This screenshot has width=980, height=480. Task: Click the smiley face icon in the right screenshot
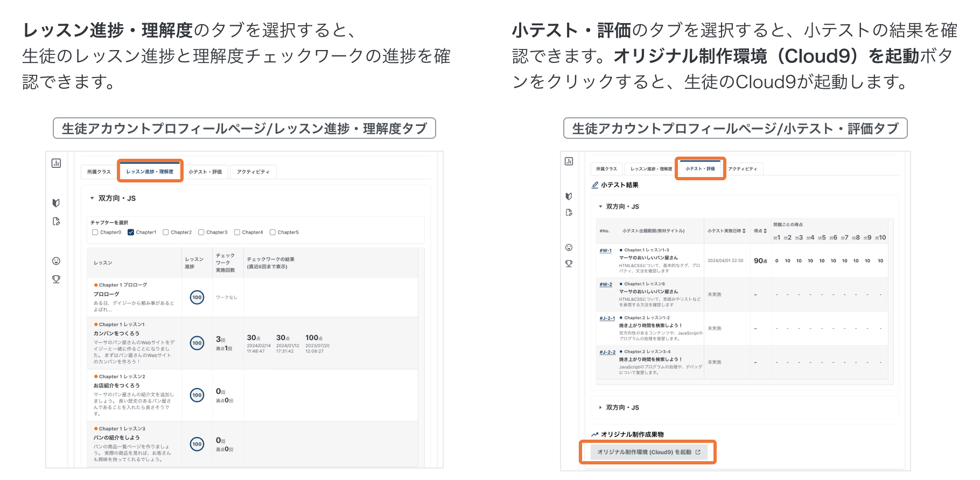(x=569, y=248)
